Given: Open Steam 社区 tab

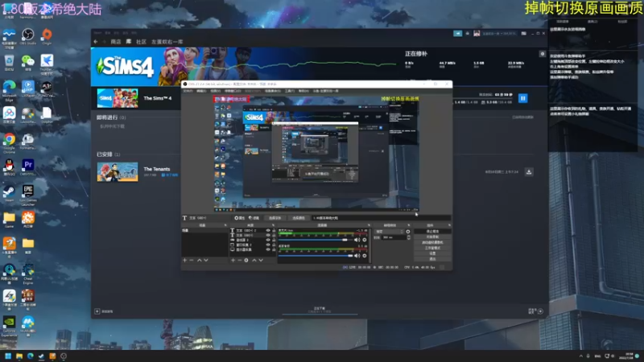Looking at the screenshot, I should [x=142, y=42].
